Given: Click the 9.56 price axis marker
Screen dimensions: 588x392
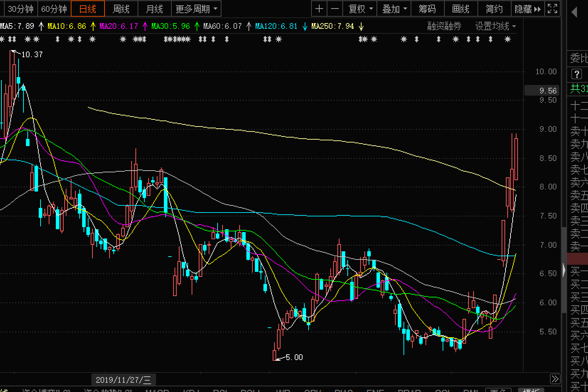Looking at the screenshot, I should click(x=542, y=91).
